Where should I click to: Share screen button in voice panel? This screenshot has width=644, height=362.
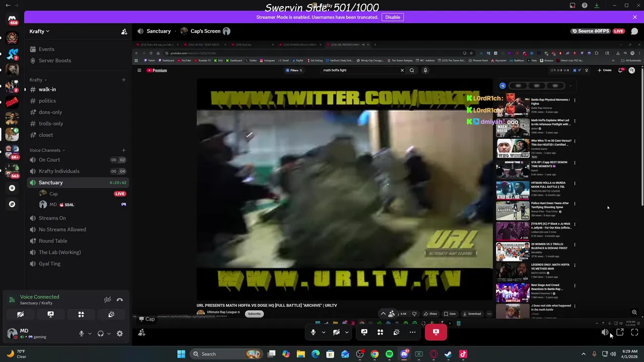click(x=51, y=314)
